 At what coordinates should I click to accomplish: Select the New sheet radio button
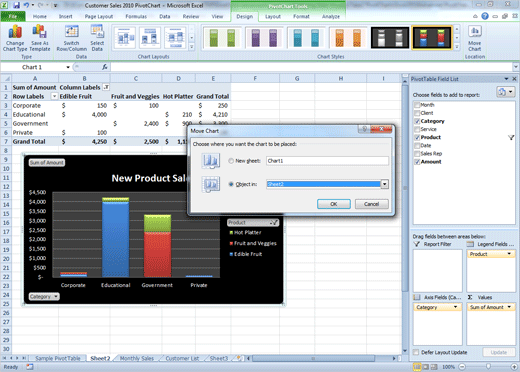click(x=231, y=161)
